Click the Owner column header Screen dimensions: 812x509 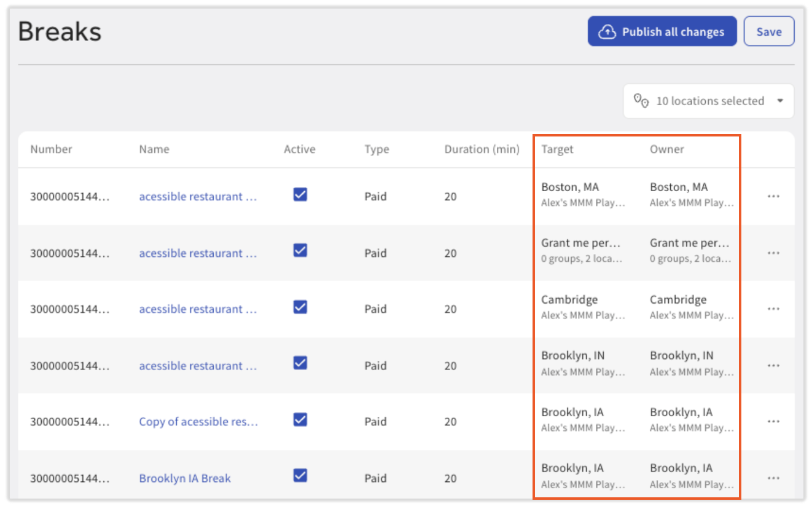click(666, 149)
